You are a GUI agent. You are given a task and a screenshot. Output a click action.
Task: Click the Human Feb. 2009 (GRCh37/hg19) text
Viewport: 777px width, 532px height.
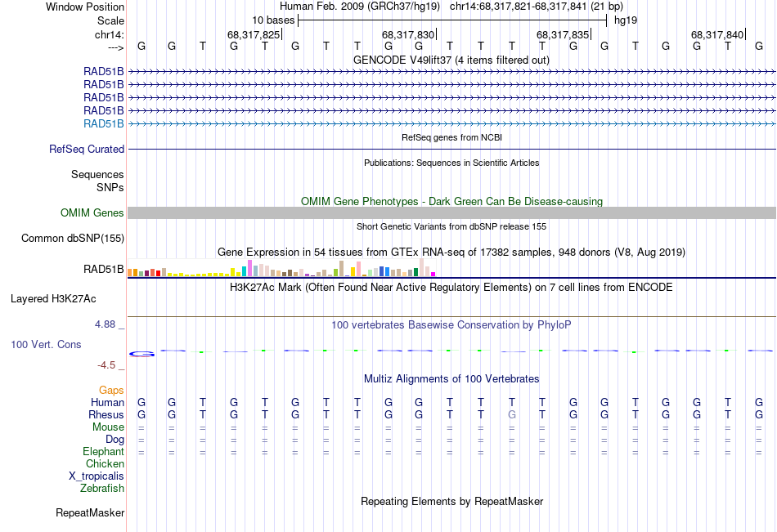(360, 7)
